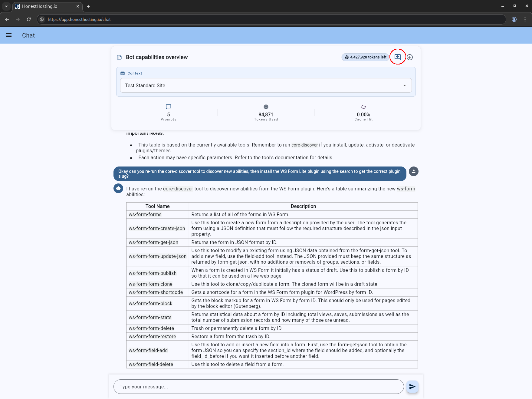Click the new chat icon circled in red
Viewport: 532px width, 399px height.
[x=397, y=57]
